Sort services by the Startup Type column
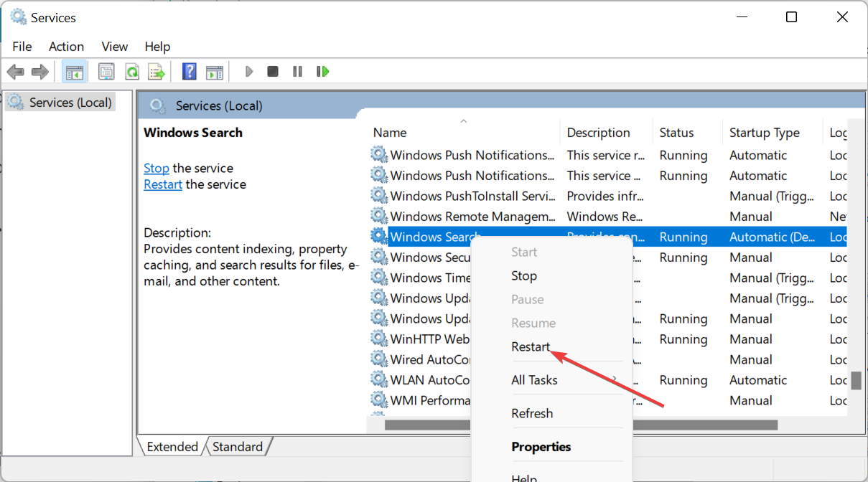The image size is (868, 482). click(x=764, y=133)
